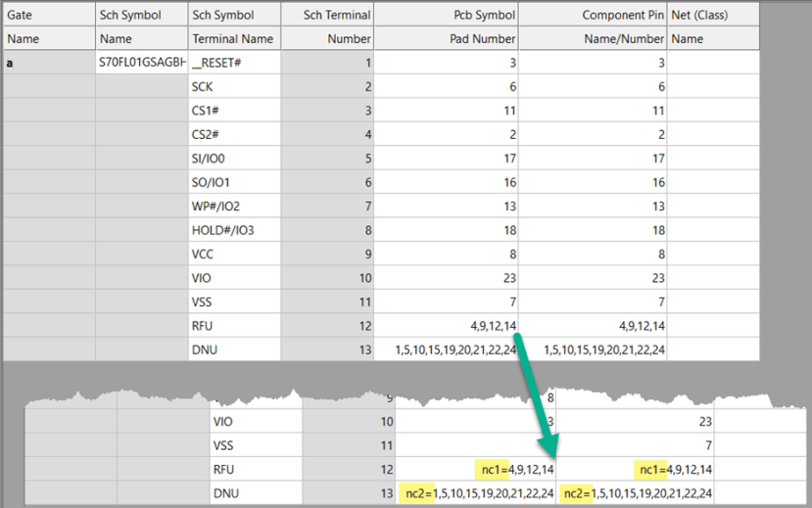
Task: Click the 'SCK' terminal name cell
Action: pos(235,86)
